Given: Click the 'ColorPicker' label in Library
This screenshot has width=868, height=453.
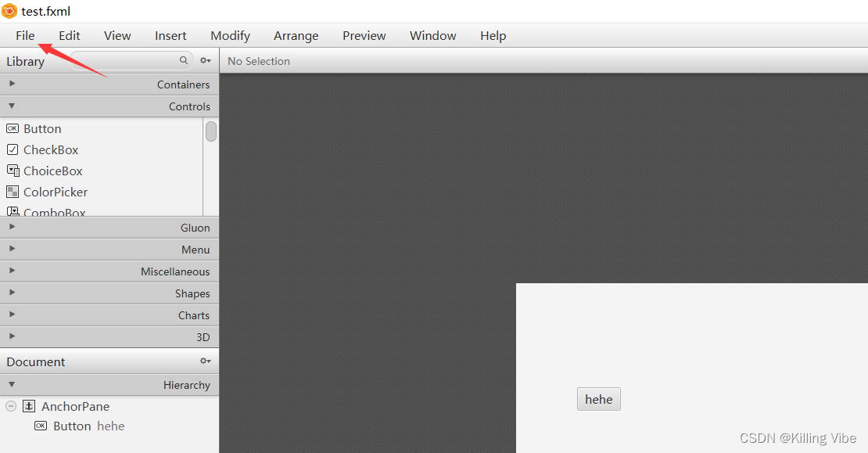Looking at the screenshot, I should pyautogui.click(x=56, y=192).
